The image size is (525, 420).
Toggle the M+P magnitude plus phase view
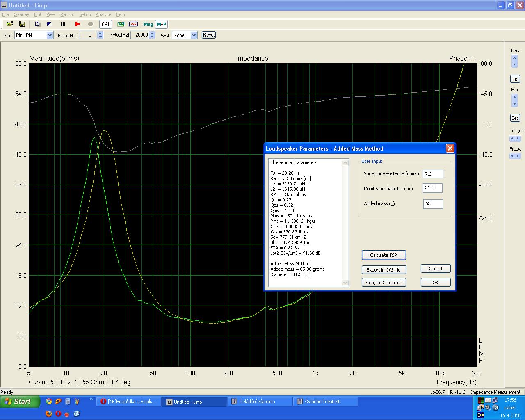162,24
